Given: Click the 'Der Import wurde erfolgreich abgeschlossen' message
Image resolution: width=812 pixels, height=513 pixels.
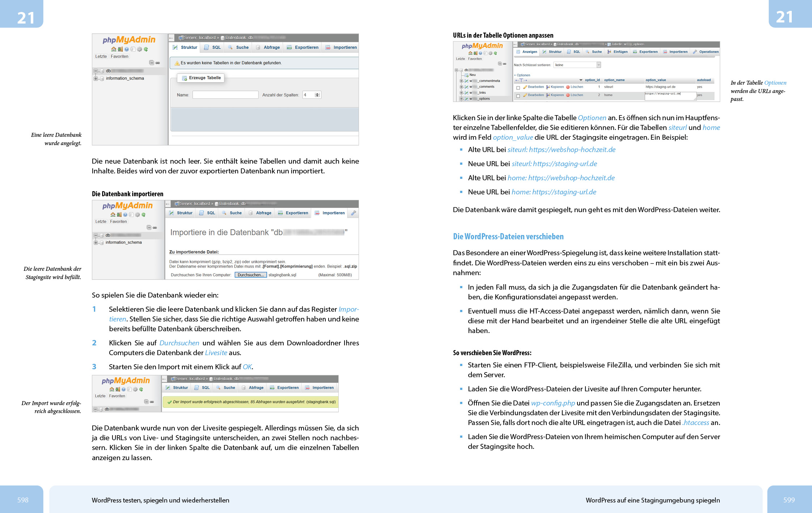Looking at the screenshot, I should pos(250,402).
